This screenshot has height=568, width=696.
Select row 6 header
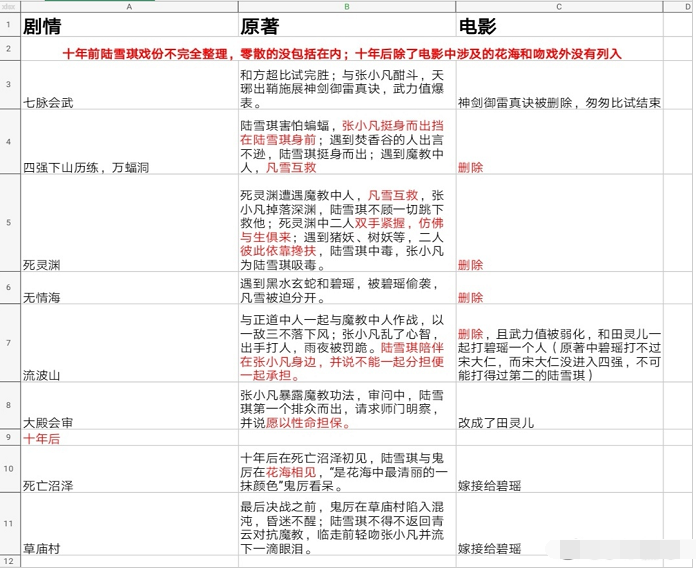click(x=10, y=288)
